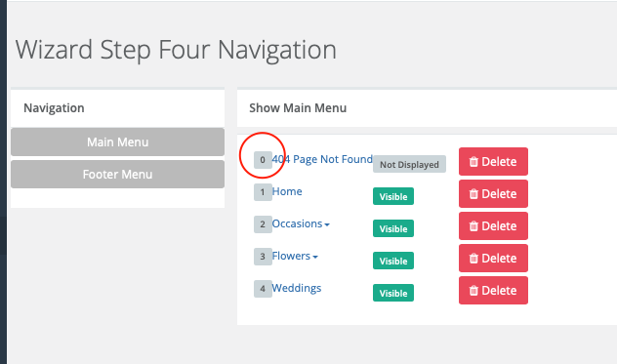
Task: Click the order badge numbered 4
Action: pyautogui.click(x=263, y=289)
